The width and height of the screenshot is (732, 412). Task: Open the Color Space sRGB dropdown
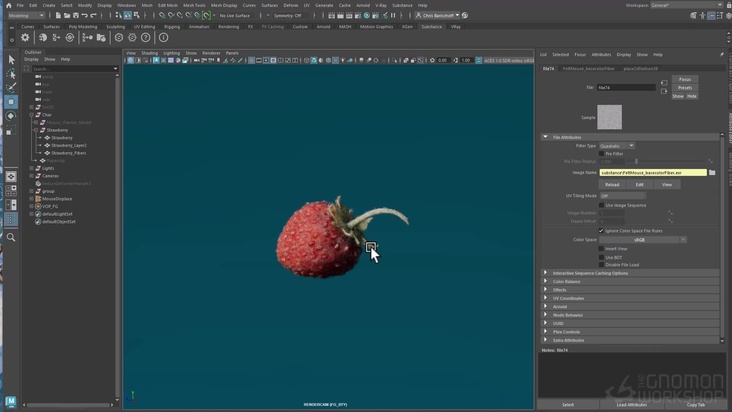click(643, 240)
